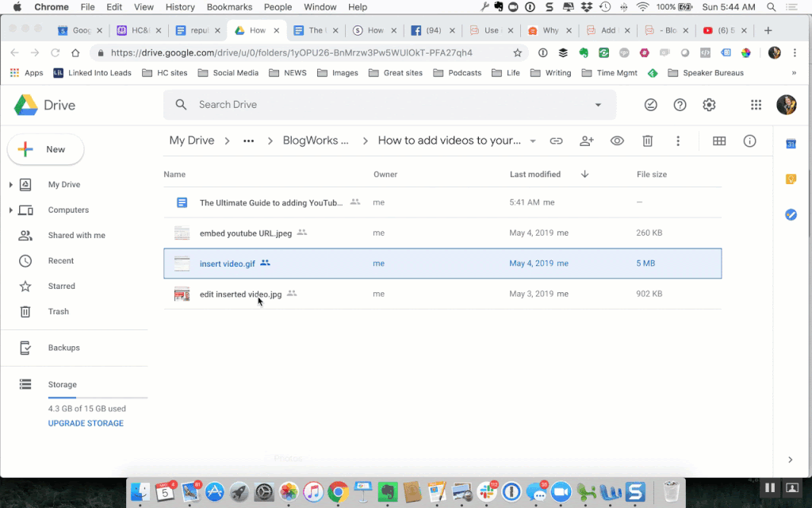Click the Share (add person) icon

587,141
